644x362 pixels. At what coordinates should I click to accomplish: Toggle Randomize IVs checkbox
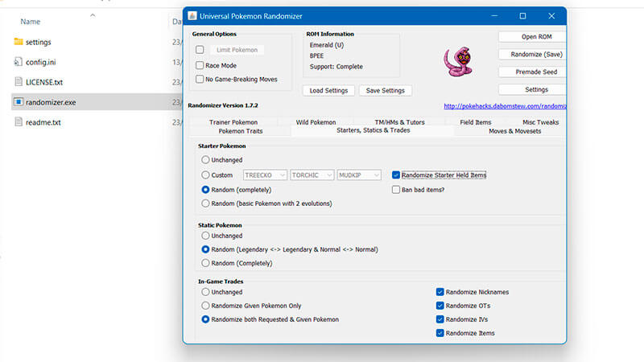tap(440, 319)
